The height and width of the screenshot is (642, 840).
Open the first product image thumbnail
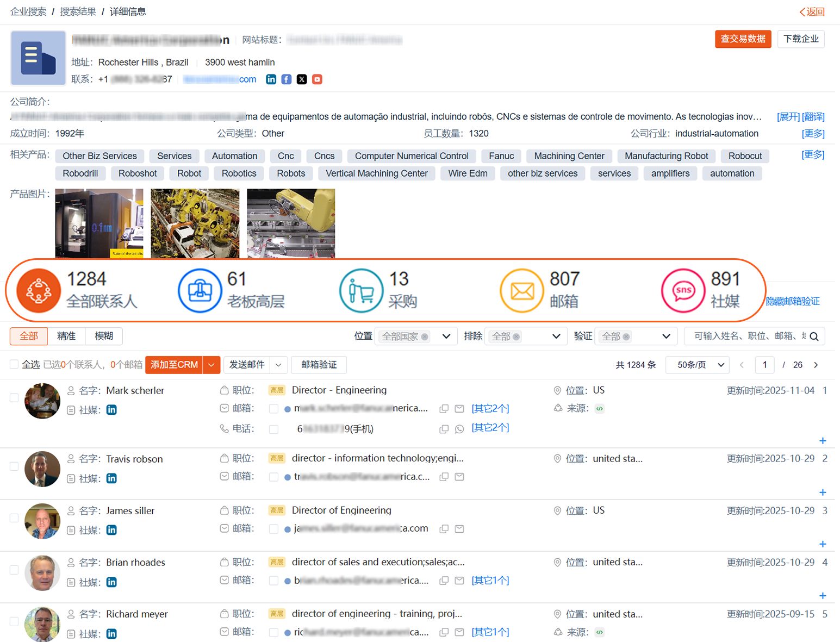tap(99, 223)
